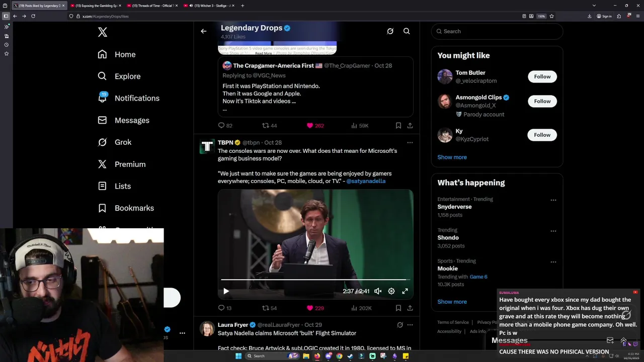Open TBPN video settings gear
Viewport: 644px width, 362px height.
391,291
